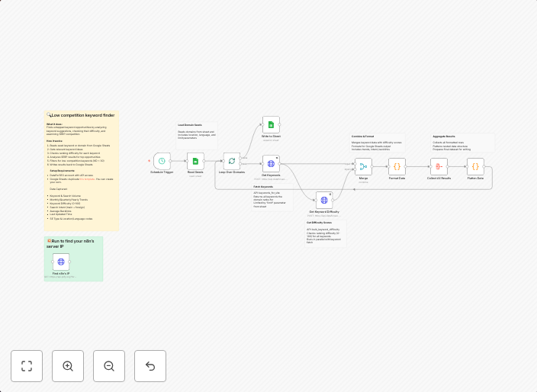Select the Schedule Trigger clock node

click(x=162, y=161)
